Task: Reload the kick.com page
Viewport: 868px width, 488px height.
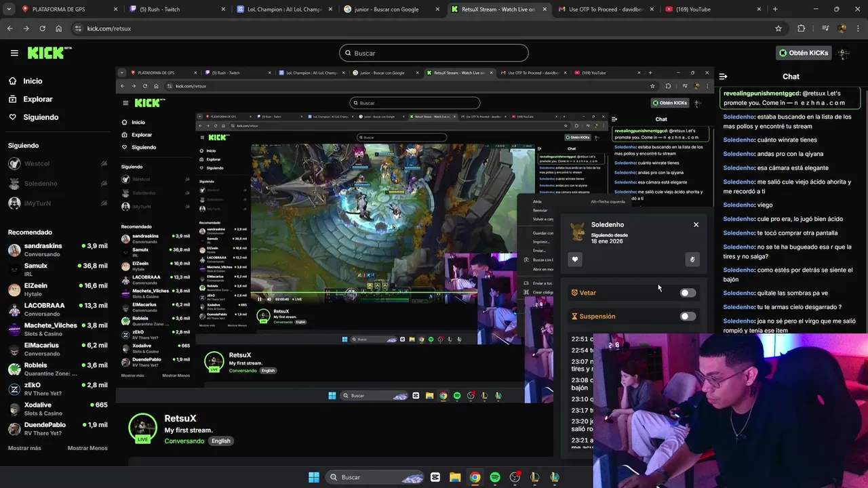Action: 42,28
